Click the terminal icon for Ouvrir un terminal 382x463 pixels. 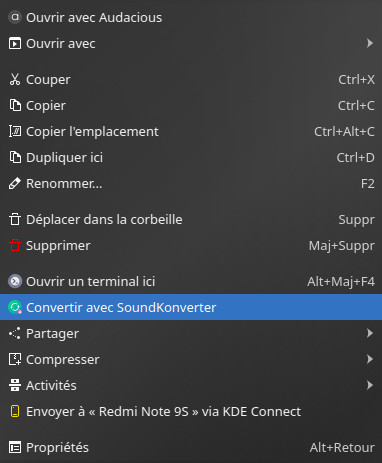click(15, 281)
